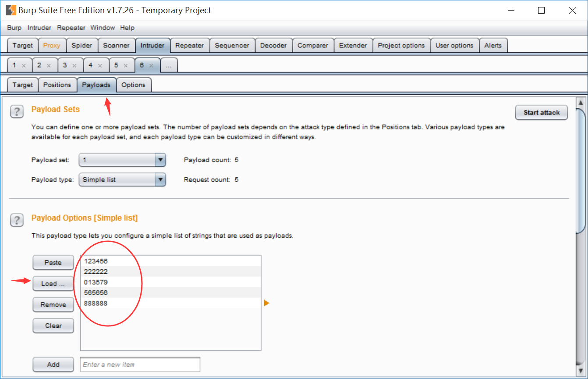Close Intruder attack tab 2
Screen dimensions: 588x379
pos(49,65)
